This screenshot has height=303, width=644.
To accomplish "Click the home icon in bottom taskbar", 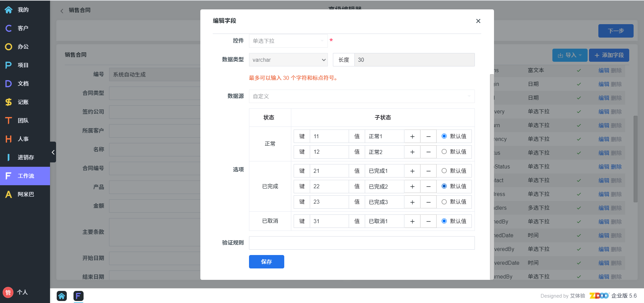I will click(x=62, y=296).
